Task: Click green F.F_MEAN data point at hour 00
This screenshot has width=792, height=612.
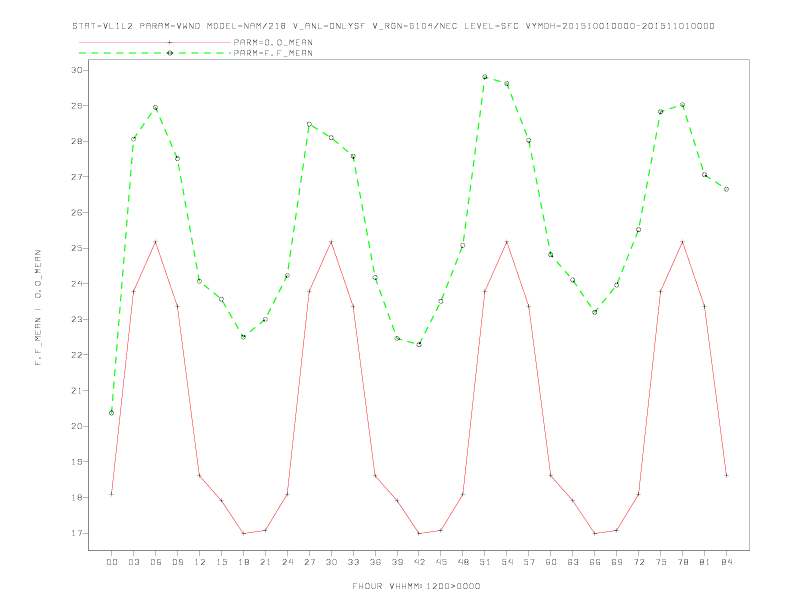Action: click(112, 413)
